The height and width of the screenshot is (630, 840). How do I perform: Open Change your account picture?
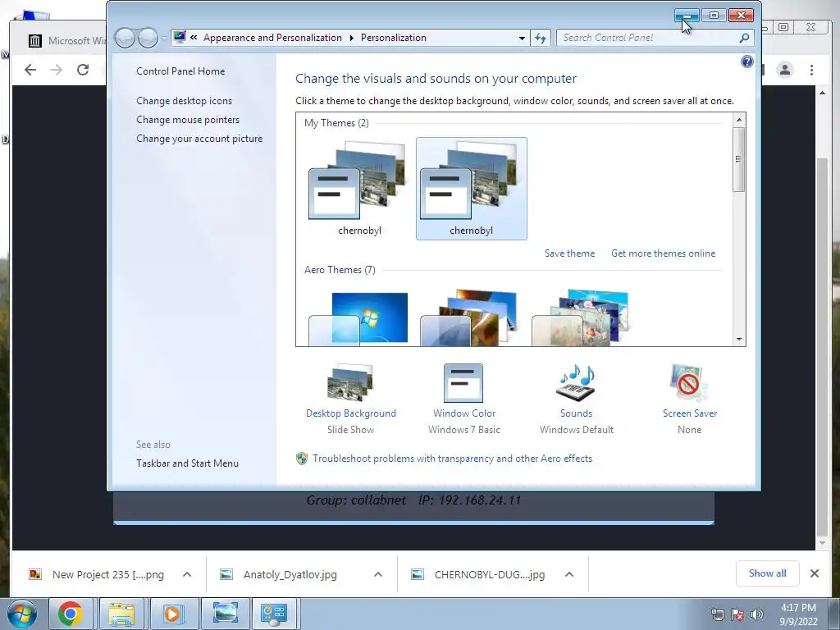199,138
